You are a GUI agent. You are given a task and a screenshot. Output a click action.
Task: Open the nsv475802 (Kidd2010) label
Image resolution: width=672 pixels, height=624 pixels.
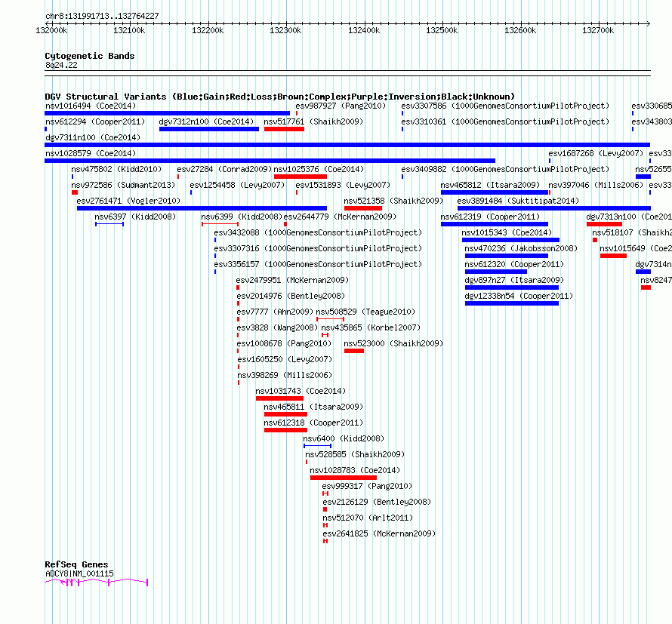[x=116, y=169]
